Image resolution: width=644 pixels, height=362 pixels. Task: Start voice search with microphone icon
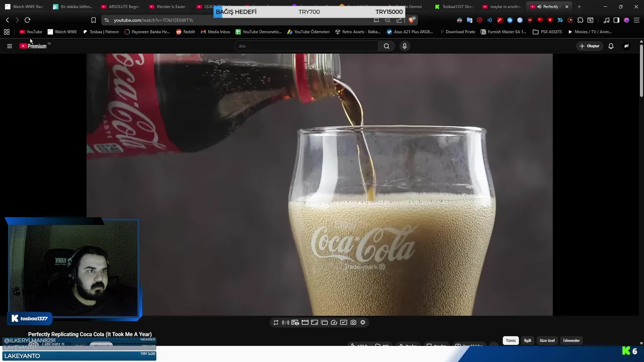click(x=405, y=46)
